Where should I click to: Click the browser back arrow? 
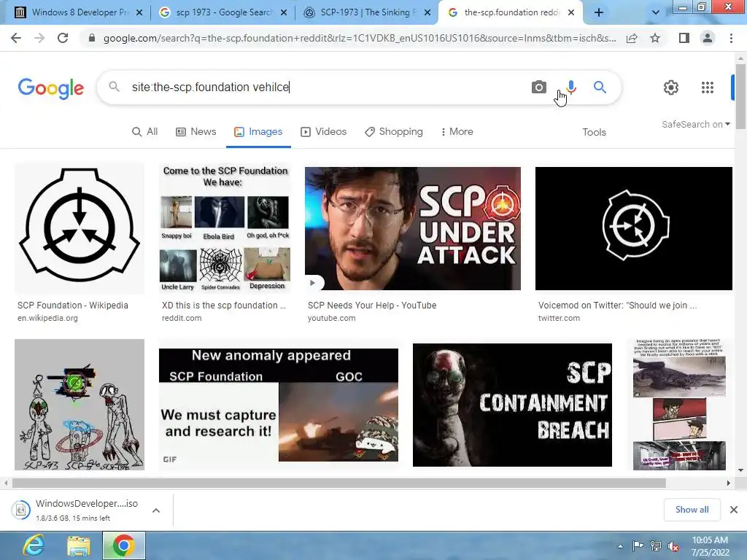click(x=16, y=38)
